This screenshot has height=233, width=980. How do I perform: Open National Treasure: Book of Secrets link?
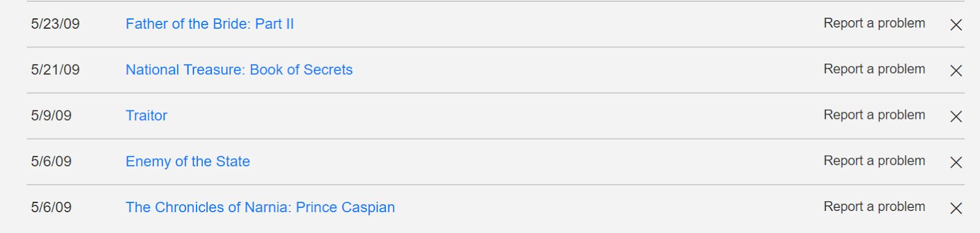[x=239, y=70]
